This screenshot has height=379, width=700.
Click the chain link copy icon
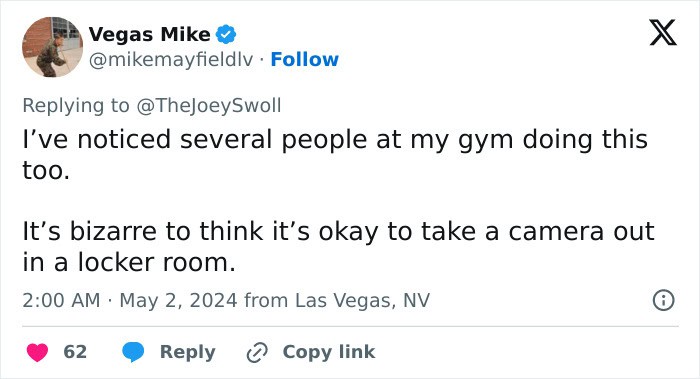click(x=257, y=352)
